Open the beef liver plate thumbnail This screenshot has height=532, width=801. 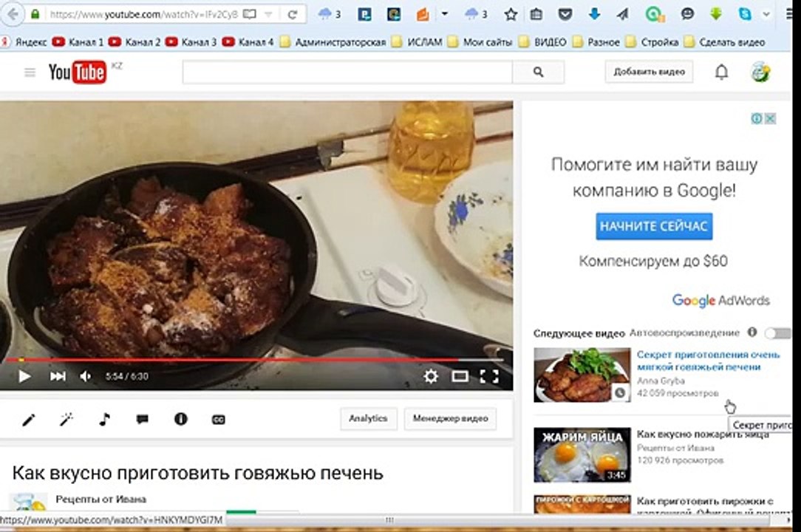[582, 375]
